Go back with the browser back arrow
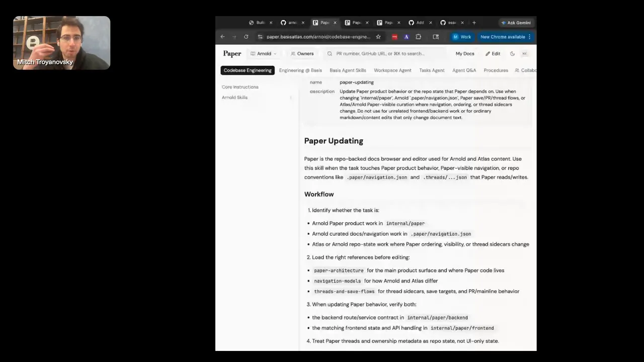This screenshot has width=644, height=362. coord(222,37)
